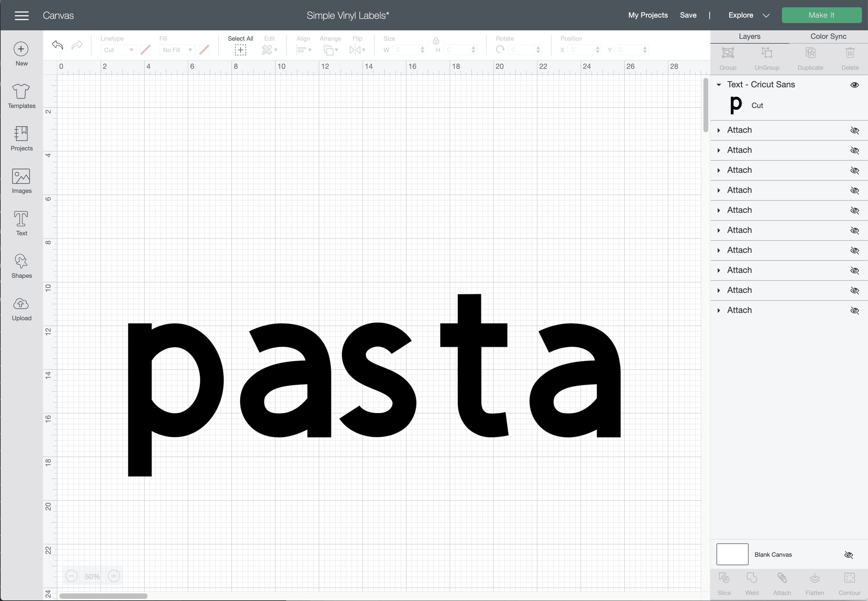Image resolution: width=868 pixels, height=601 pixels.
Task: Show the first hidden Attach layer
Action: click(854, 130)
